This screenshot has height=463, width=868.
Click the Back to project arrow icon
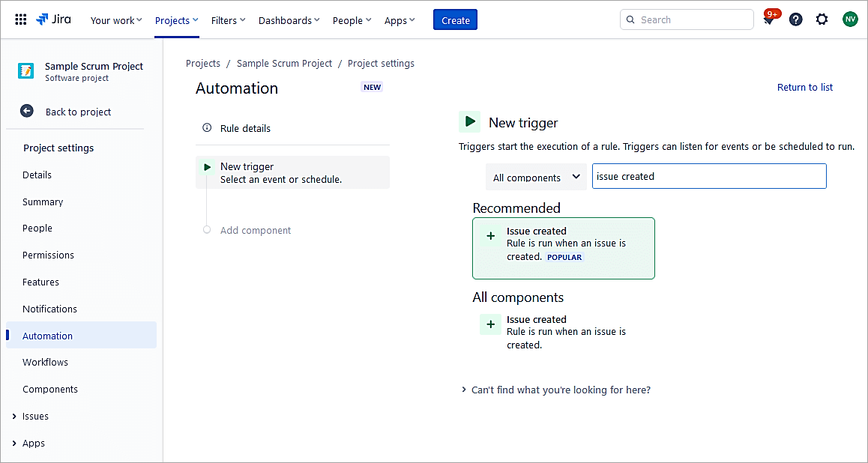point(27,111)
